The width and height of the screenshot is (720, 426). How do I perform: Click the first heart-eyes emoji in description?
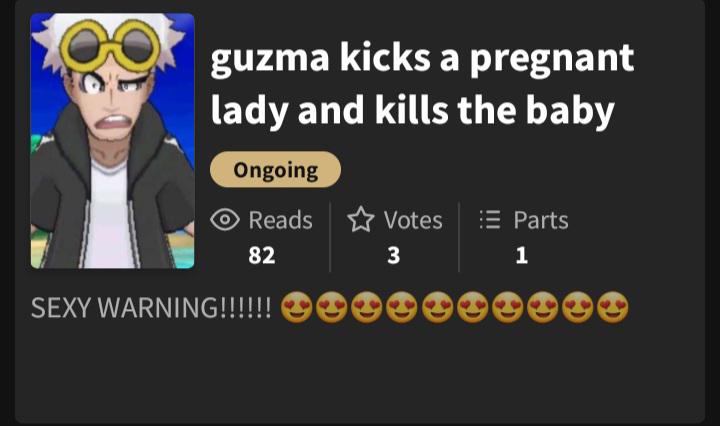pos(297,307)
